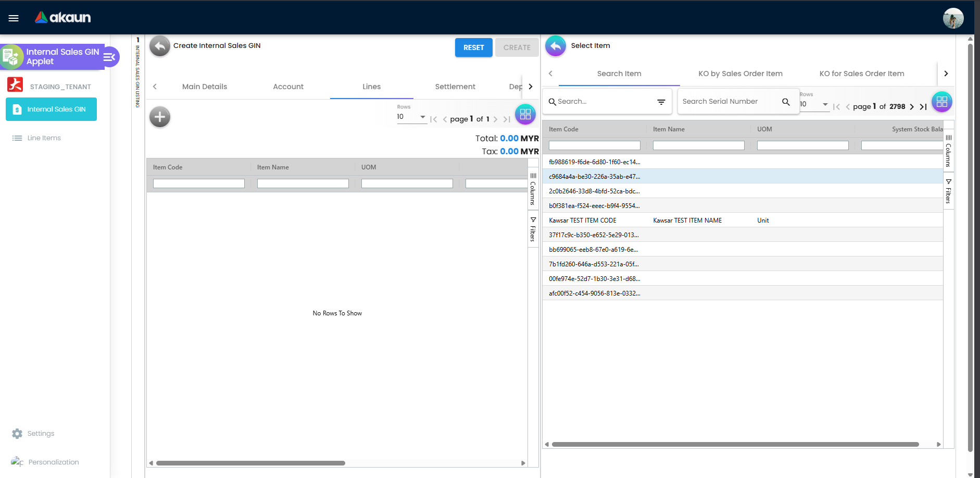Toggle grid view icon in Lines panel
This screenshot has width=980, height=478.
click(x=525, y=114)
